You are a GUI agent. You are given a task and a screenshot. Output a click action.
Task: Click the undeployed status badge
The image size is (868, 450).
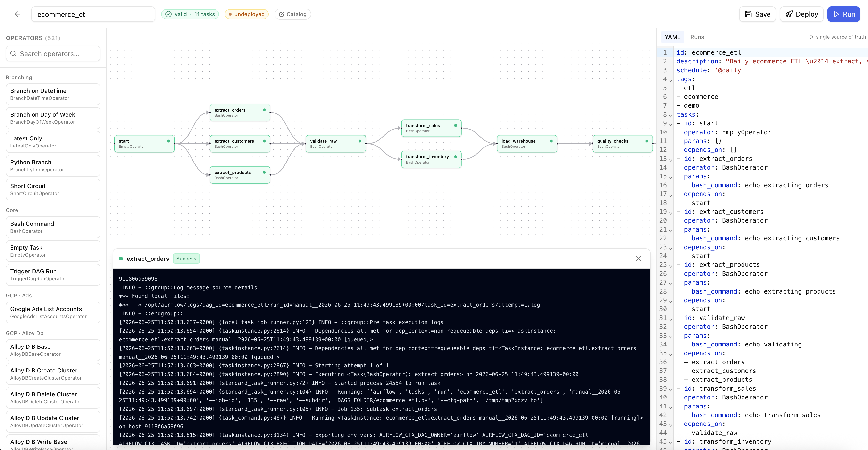point(247,14)
